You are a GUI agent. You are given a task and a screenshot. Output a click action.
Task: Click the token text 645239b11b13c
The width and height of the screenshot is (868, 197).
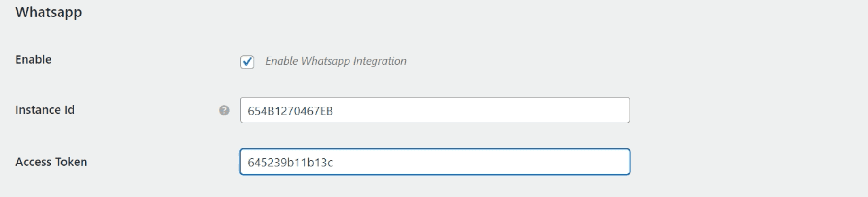point(290,163)
